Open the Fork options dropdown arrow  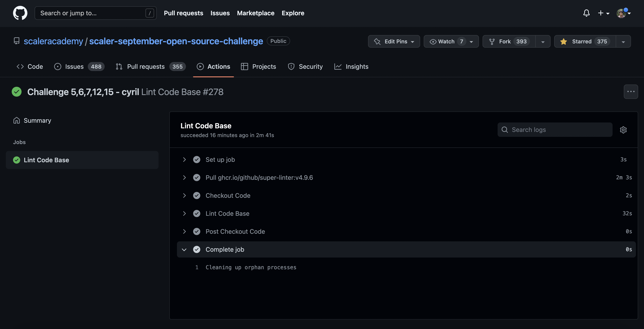point(543,42)
